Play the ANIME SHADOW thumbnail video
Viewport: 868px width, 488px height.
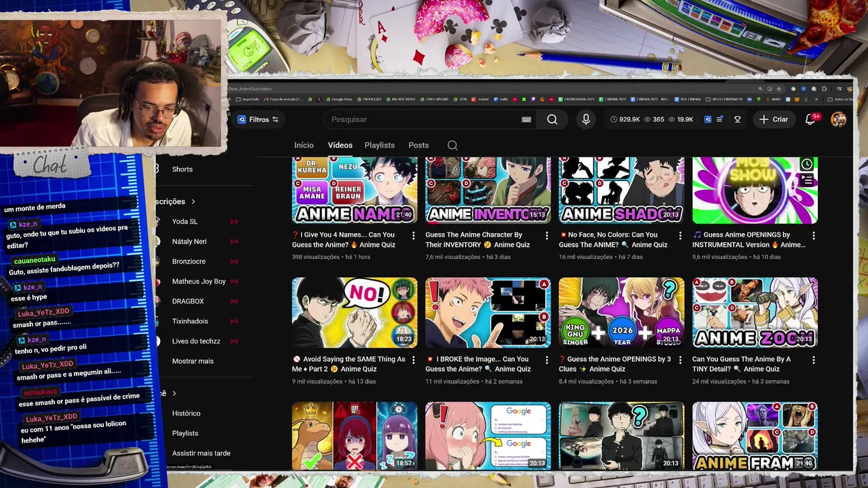tap(621, 190)
